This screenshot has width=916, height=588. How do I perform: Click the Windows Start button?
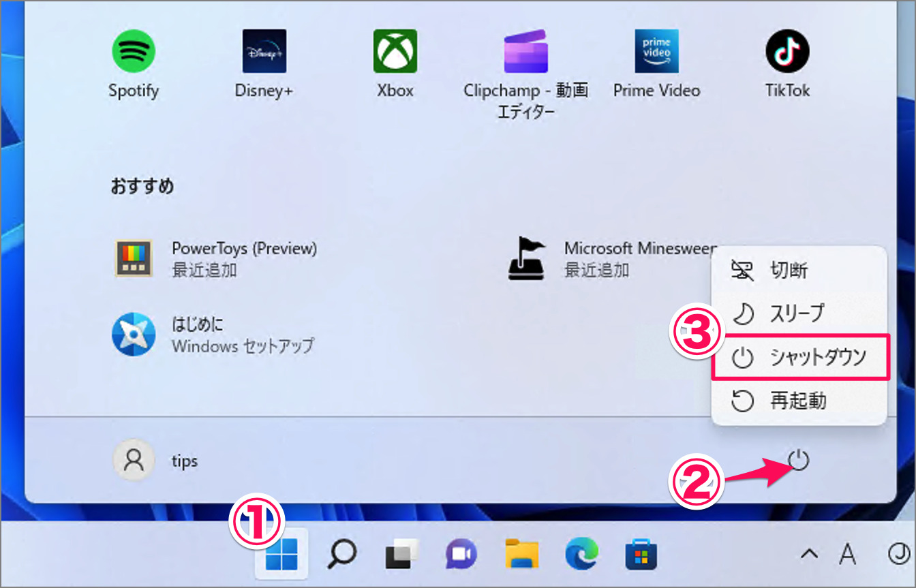pyautogui.click(x=281, y=555)
